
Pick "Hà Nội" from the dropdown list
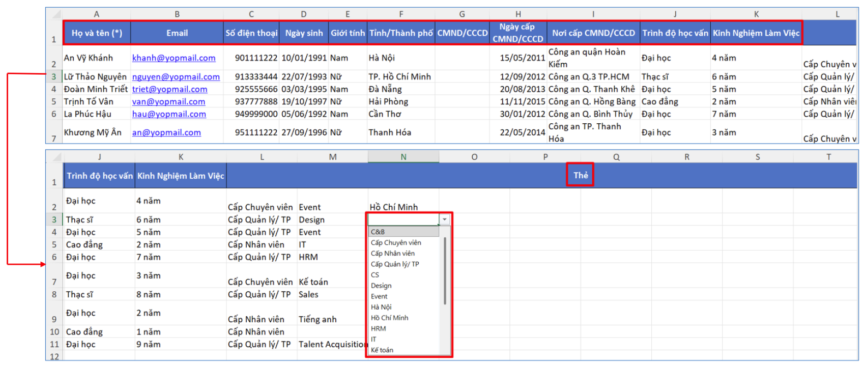381,307
